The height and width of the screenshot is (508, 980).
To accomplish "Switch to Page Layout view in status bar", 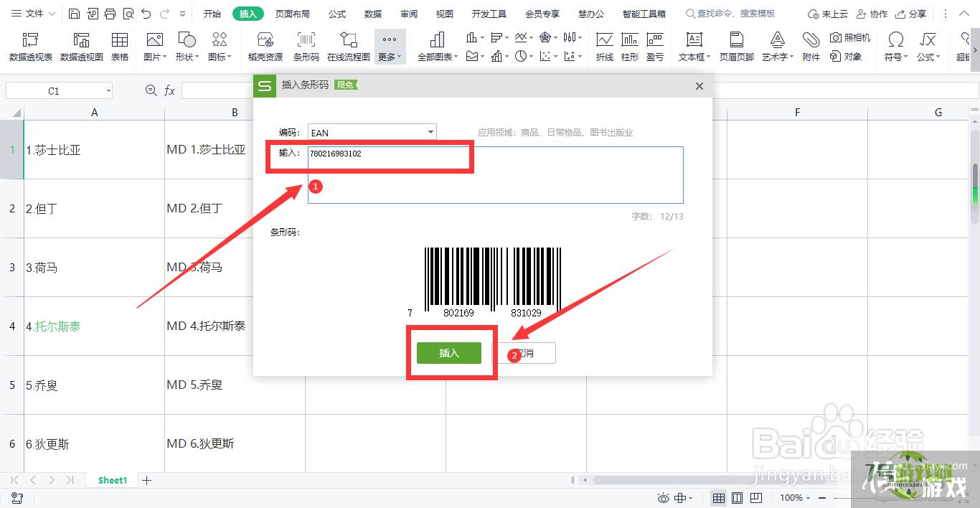I will click(737, 498).
